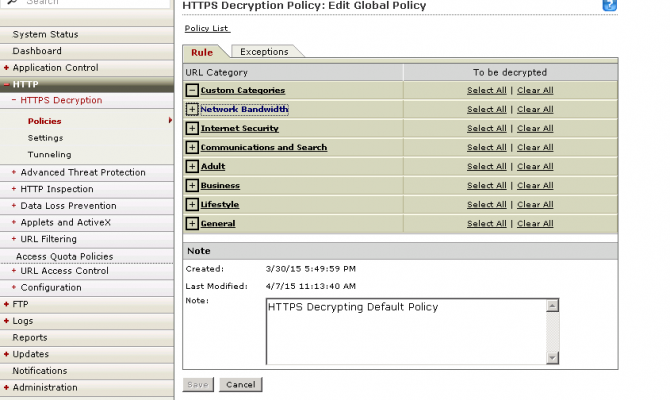Screen dimensions: 670x400
Task: Select All for Network Bandwidth
Action: pyautogui.click(x=487, y=109)
